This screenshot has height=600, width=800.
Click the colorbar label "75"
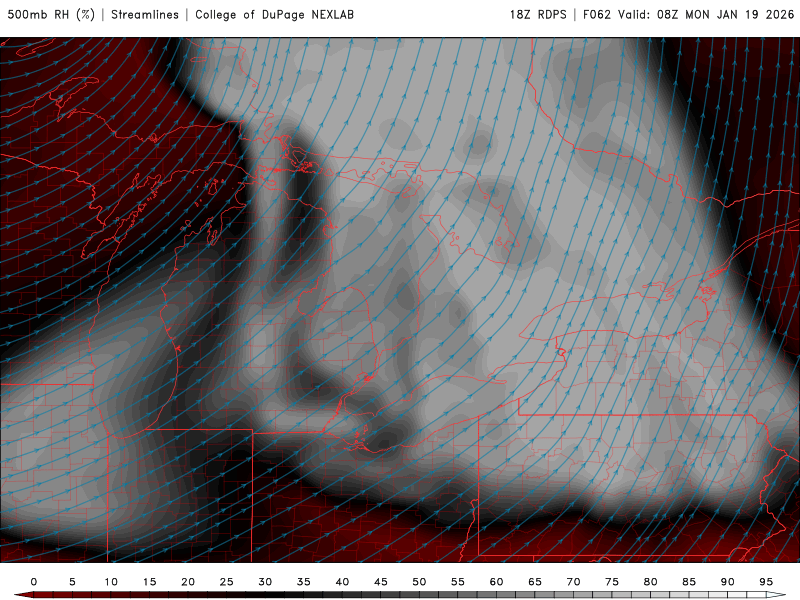pos(612,582)
